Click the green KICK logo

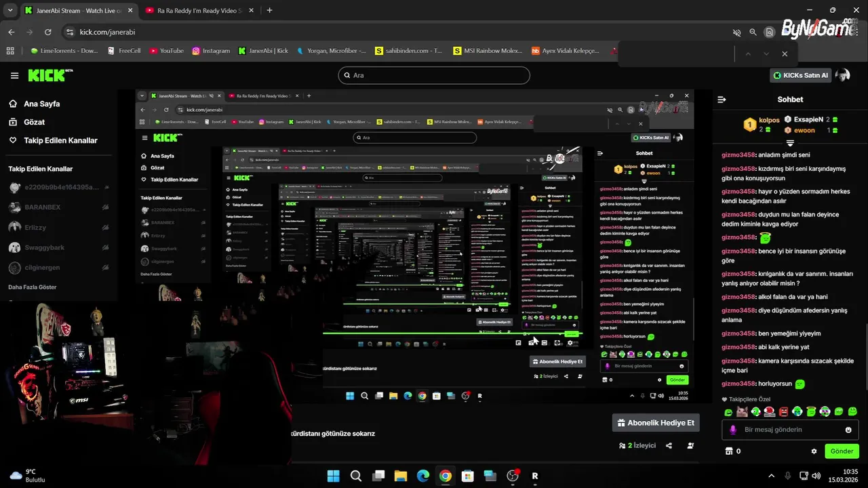pos(50,75)
